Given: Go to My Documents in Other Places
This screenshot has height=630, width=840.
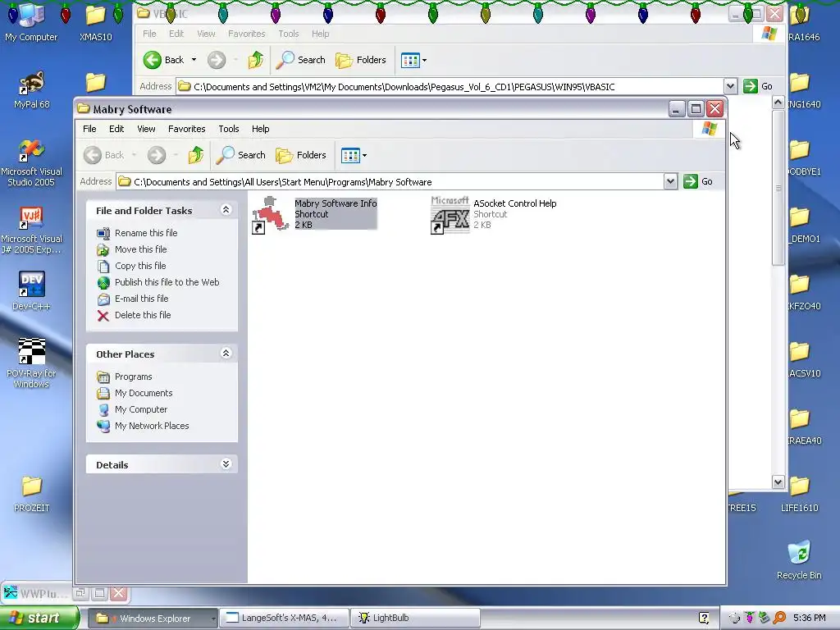Looking at the screenshot, I should coord(144,393).
